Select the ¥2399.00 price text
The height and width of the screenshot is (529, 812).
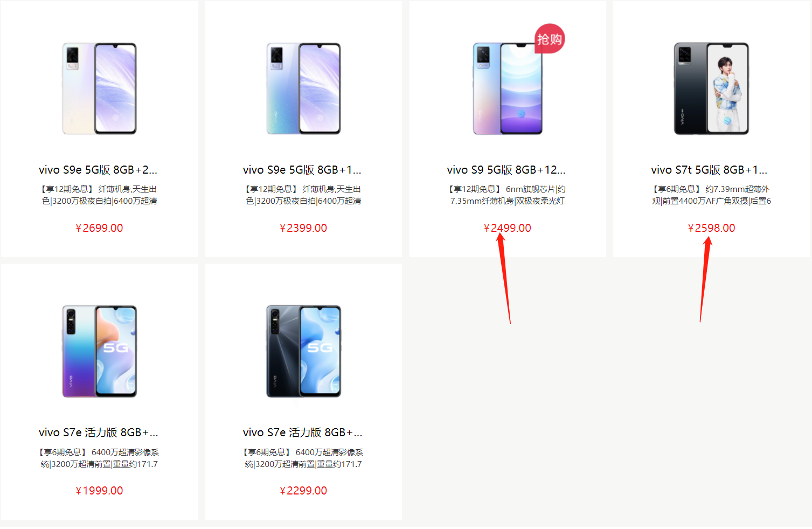[x=303, y=228]
